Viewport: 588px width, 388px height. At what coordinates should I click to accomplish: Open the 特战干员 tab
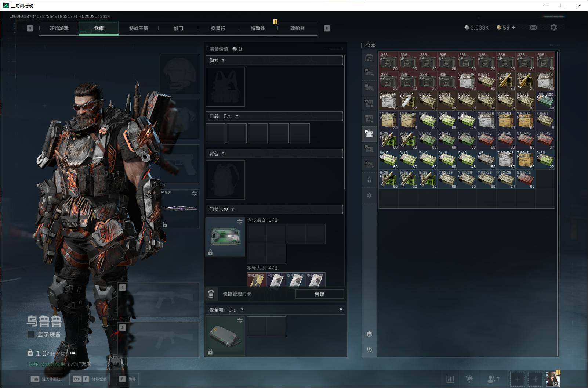(138, 28)
